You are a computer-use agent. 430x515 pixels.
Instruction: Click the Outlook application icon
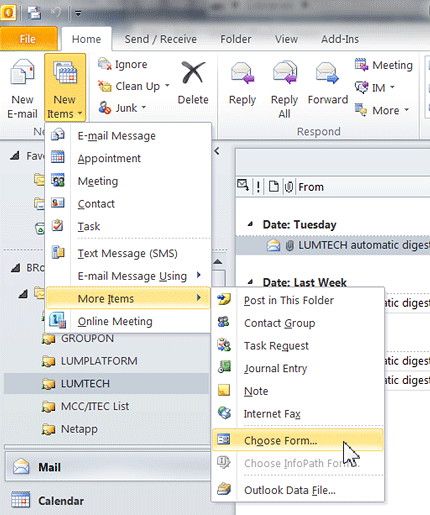[x=8, y=13]
